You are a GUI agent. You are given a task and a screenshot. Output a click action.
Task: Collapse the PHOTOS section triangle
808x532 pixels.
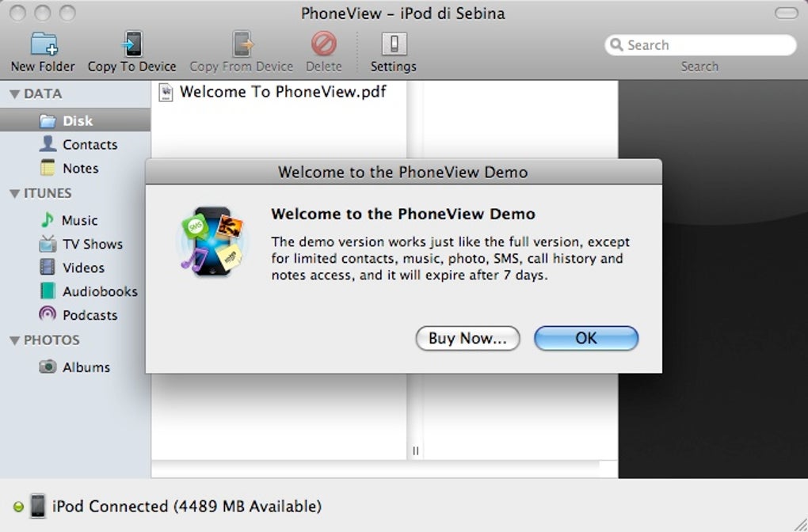point(14,340)
